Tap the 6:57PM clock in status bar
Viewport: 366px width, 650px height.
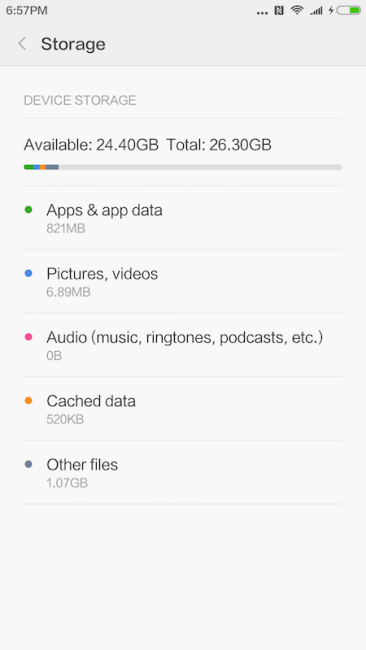tap(27, 10)
